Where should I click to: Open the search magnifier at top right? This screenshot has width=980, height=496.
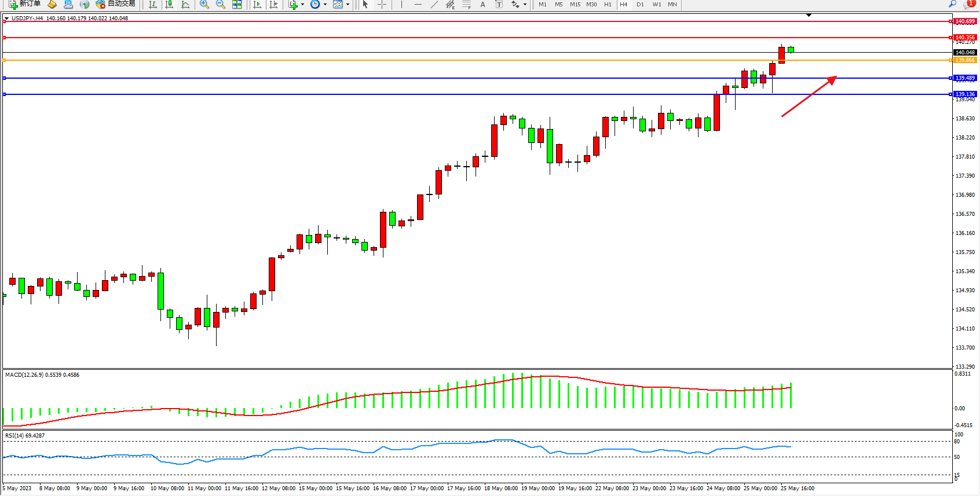coord(952,5)
